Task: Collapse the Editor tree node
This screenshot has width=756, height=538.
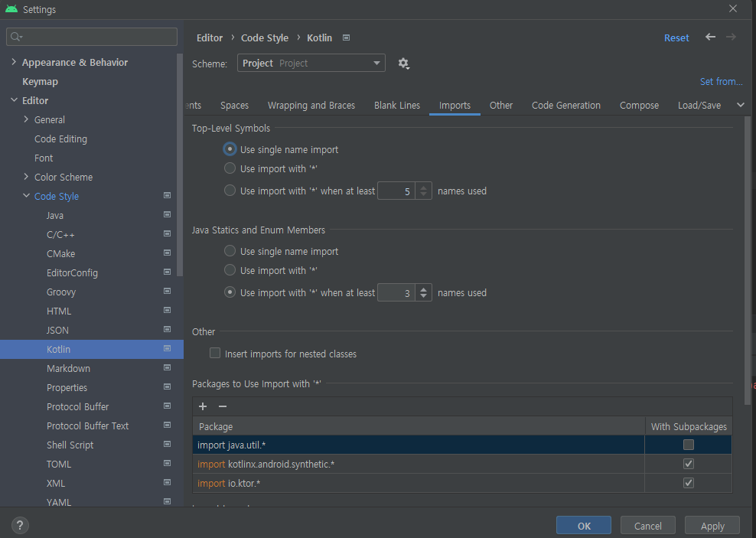Action: [14, 99]
